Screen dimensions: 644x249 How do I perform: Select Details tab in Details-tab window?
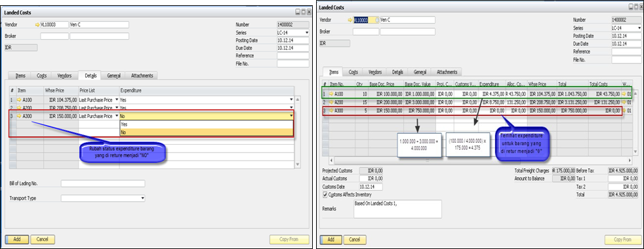(x=90, y=75)
